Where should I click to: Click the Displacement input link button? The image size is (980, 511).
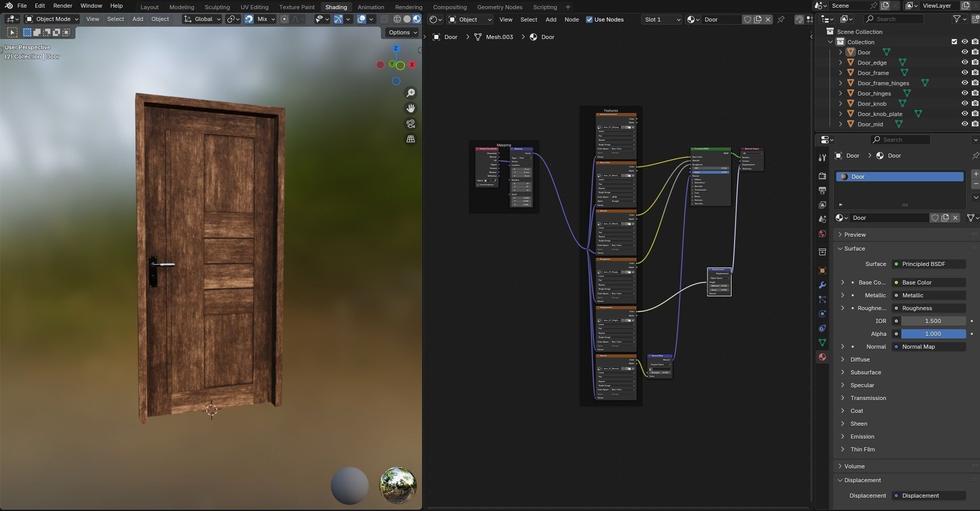coord(929,496)
